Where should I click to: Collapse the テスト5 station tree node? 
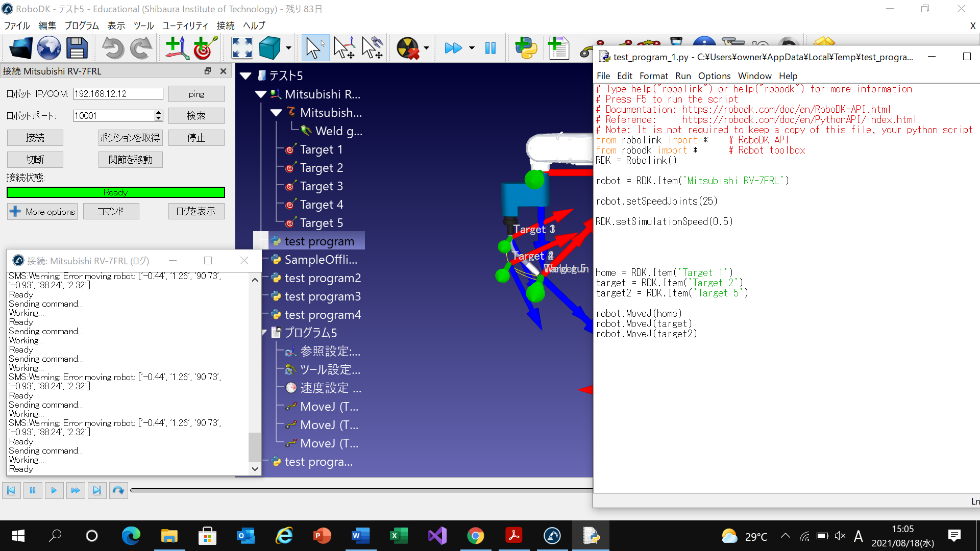coord(246,76)
